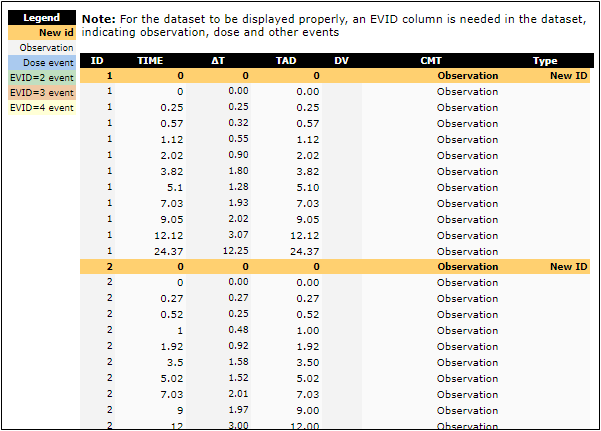Click the CMT column header
The height and width of the screenshot is (431, 601).
tap(431, 61)
